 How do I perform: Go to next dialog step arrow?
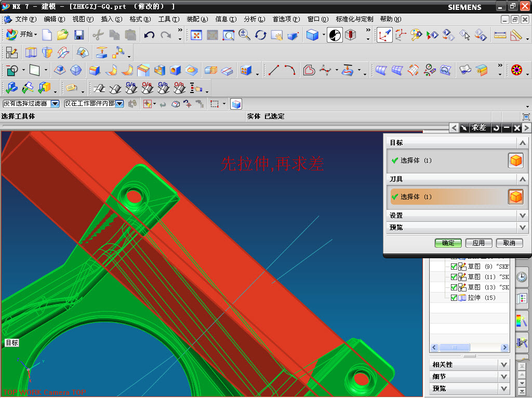527,128
